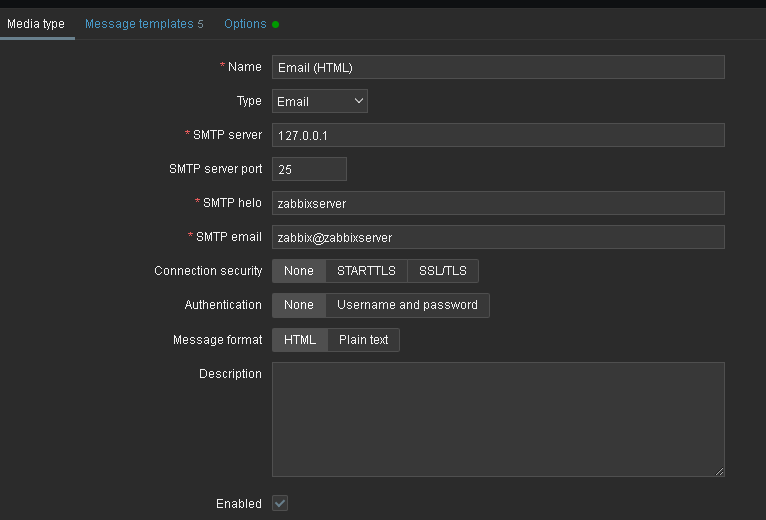The height and width of the screenshot is (520, 766).
Task: Select SSL/TLS connection security
Action: [x=443, y=271]
